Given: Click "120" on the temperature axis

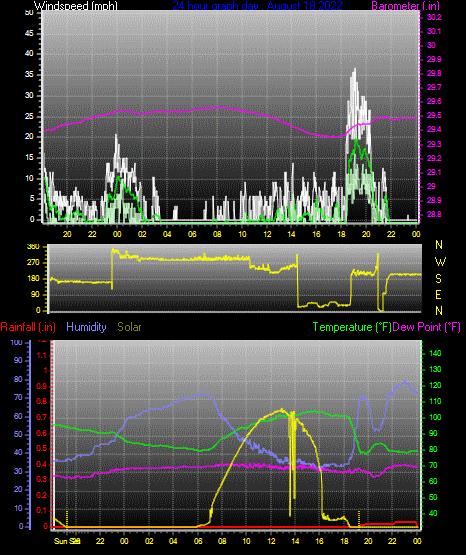Looking at the screenshot, I should (435, 385).
